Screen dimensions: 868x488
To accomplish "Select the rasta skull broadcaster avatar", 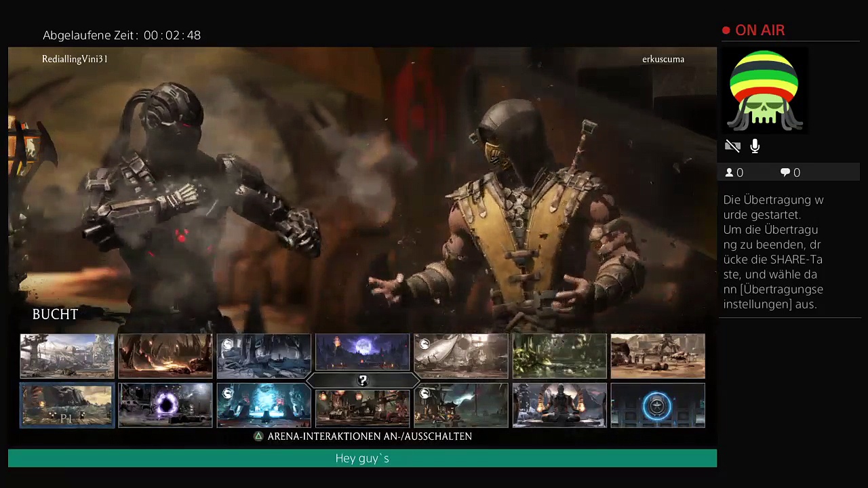I will [764, 91].
